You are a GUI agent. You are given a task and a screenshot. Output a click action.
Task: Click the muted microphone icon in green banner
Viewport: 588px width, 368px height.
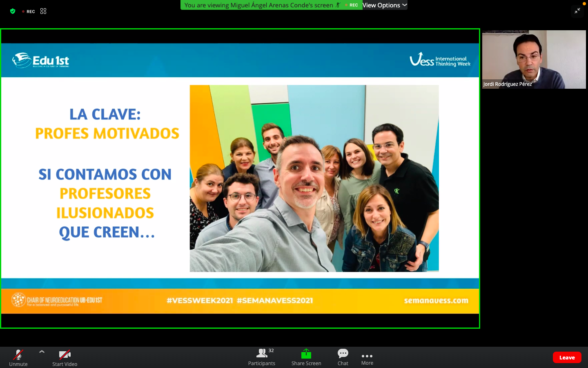338,5
